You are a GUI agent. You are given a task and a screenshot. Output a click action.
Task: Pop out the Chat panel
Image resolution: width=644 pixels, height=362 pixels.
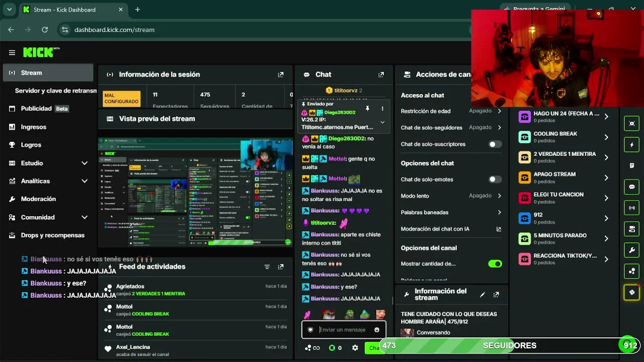pyautogui.click(x=381, y=74)
